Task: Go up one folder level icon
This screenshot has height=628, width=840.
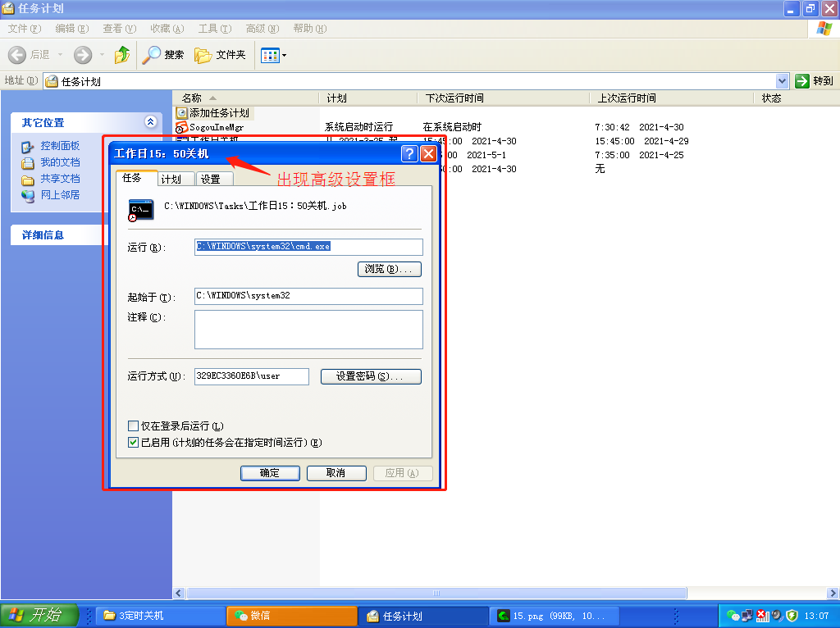Action: (122, 55)
